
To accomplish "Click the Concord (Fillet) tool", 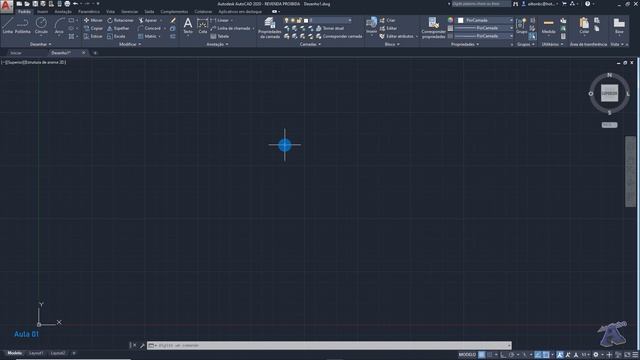I will [149, 28].
